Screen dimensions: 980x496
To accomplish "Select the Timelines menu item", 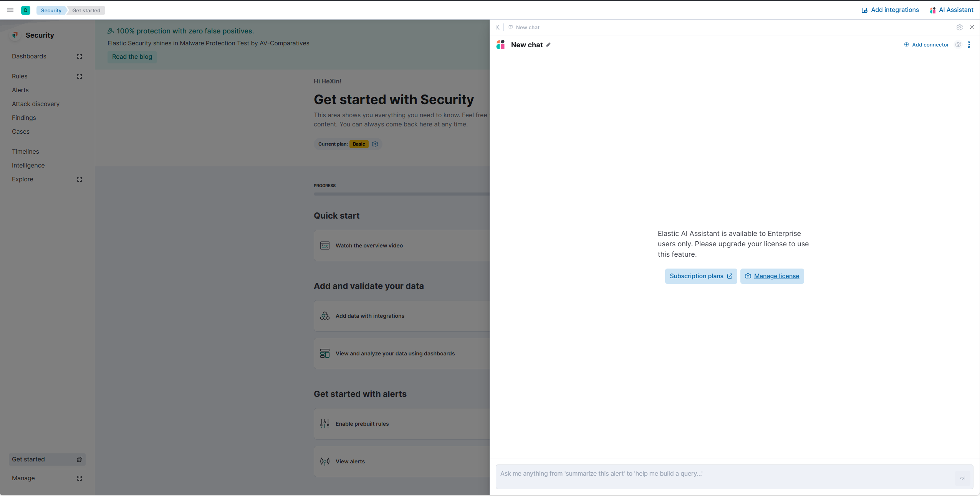I will click(x=25, y=152).
